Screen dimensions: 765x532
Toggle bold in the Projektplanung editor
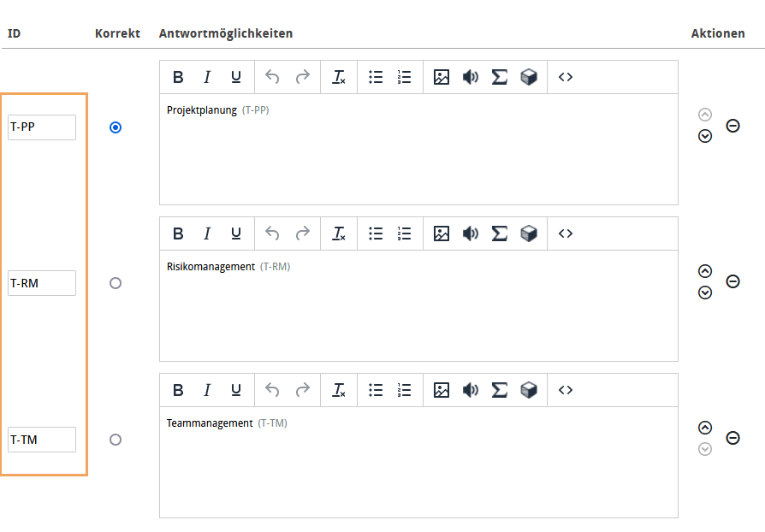pyautogui.click(x=178, y=77)
